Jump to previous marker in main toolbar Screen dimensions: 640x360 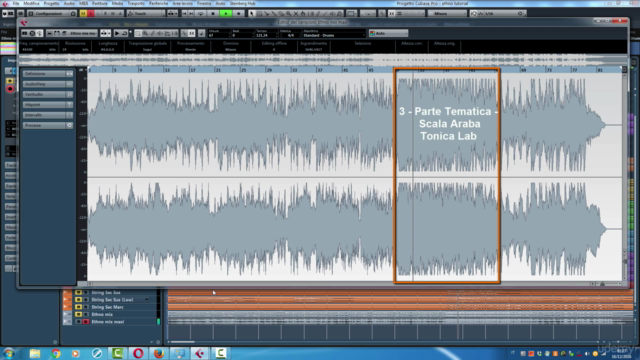click(x=184, y=13)
